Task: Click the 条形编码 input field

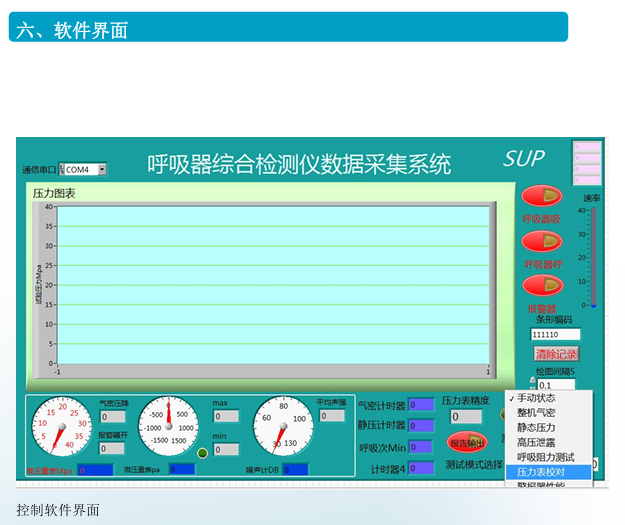Action: point(554,335)
